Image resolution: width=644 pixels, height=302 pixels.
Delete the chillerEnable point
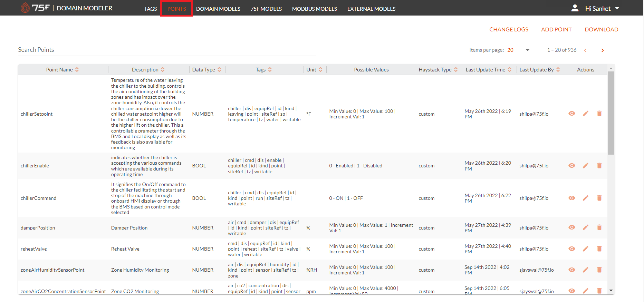tap(599, 166)
